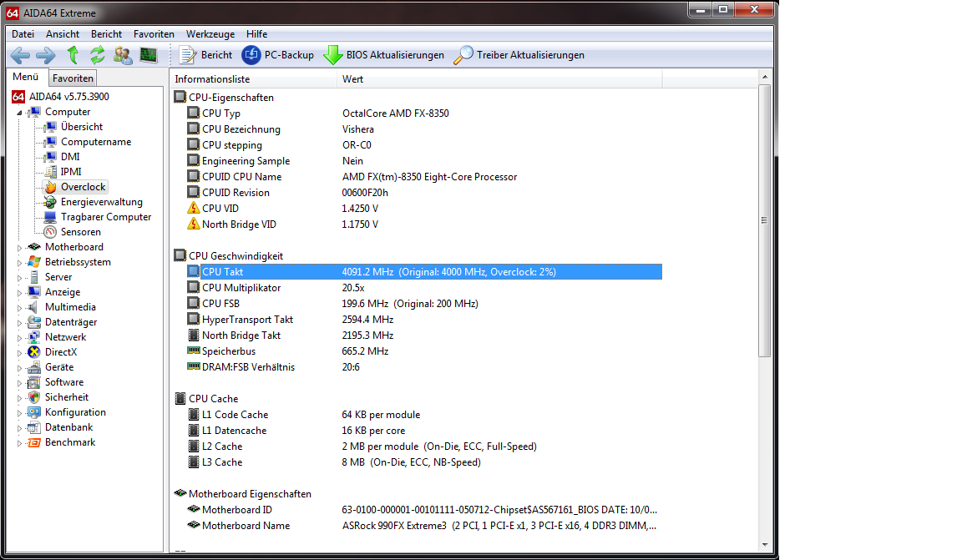962x560 pixels.
Task: Select Computername in the tree
Action: (96, 142)
